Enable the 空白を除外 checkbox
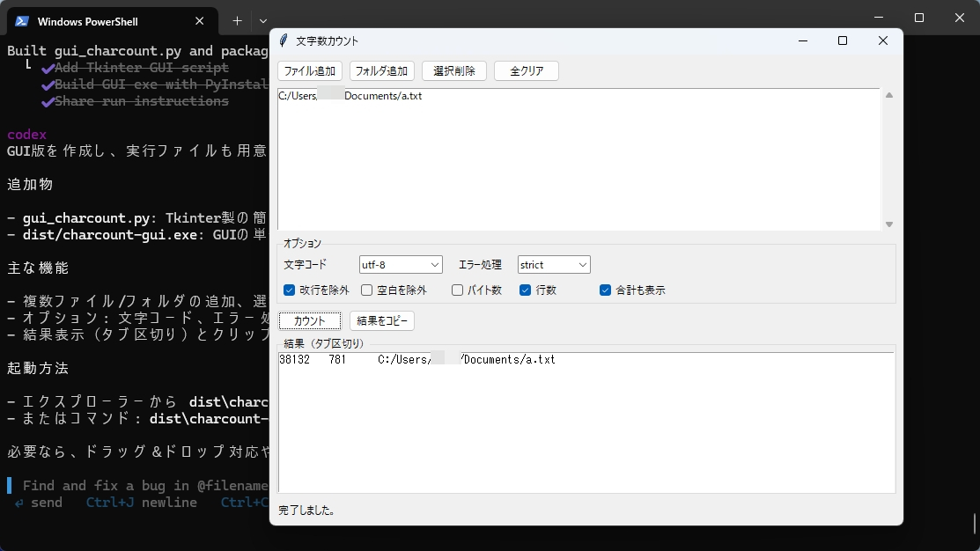Screen dimensions: 980x551 (366, 290)
